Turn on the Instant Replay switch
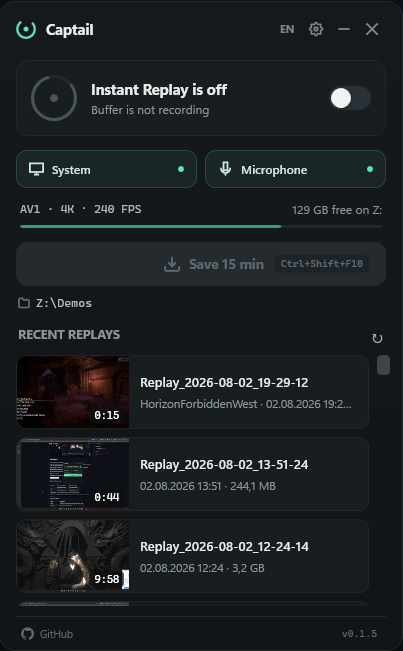 click(x=350, y=98)
